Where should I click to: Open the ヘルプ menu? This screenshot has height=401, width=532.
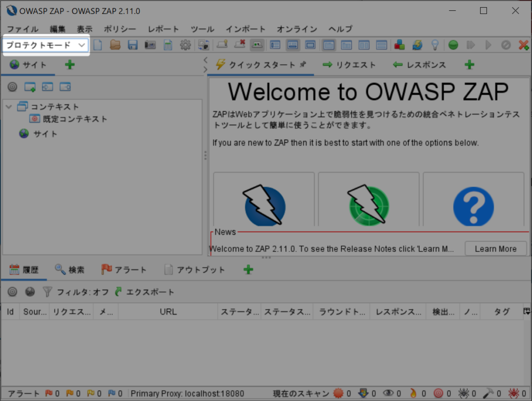point(340,29)
